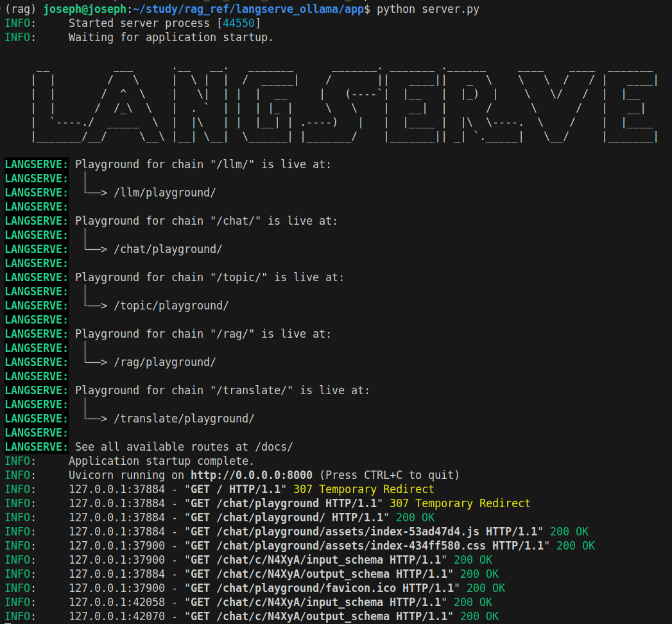This screenshot has width=672, height=624.
Task: Click 'Waiting for application startup.' line
Action: click(x=171, y=37)
